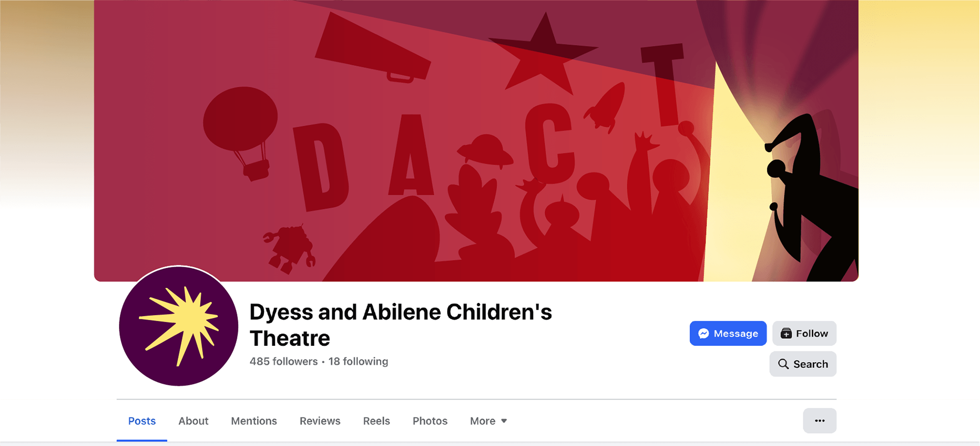Open the 485 followers list
The height and width of the screenshot is (446, 980).
point(283,362)
